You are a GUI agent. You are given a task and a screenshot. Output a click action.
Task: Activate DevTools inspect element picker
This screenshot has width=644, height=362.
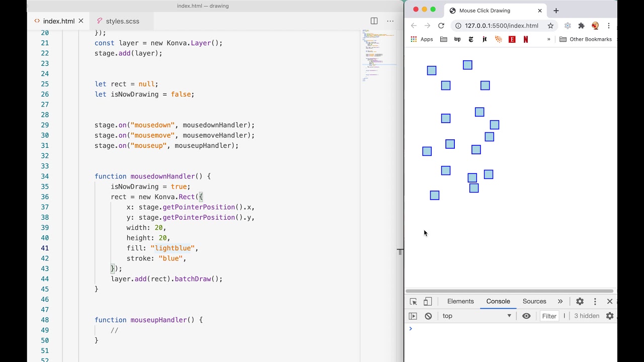coord(413,302)
